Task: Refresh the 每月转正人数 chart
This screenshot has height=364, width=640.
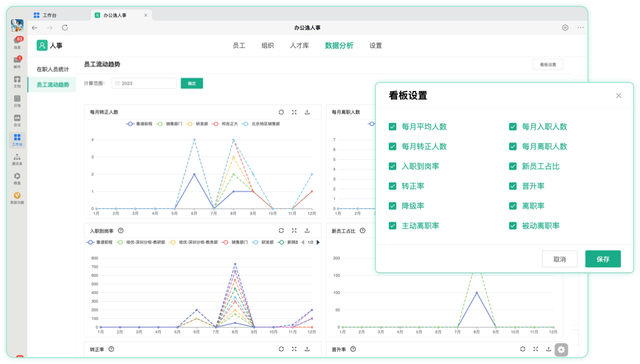Action: 281,112
